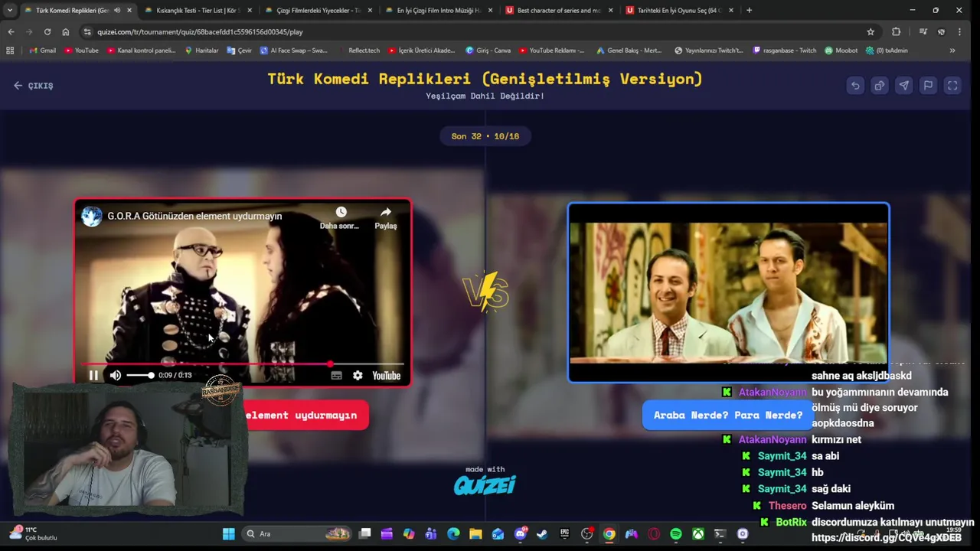
Task: Open a new browser tab
Action: click(x=749, y=10)
